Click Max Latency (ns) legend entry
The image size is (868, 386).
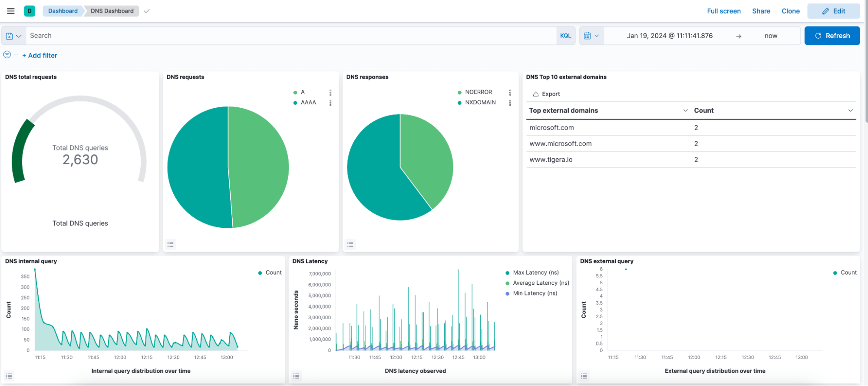pyautogui.click(x=532, y=273)
